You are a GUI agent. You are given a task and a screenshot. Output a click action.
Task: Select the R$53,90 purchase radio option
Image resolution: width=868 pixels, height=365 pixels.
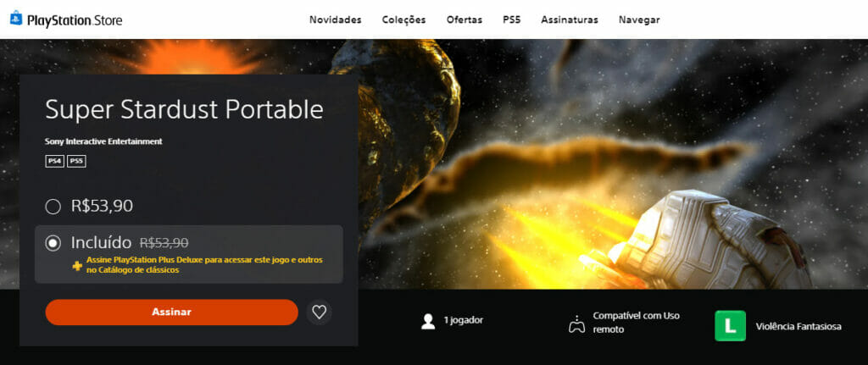53,207
